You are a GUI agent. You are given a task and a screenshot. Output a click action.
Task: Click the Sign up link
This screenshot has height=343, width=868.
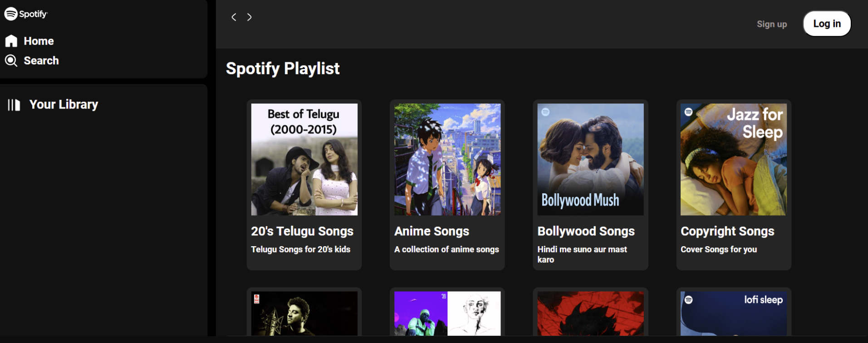[x=771, y=24]
